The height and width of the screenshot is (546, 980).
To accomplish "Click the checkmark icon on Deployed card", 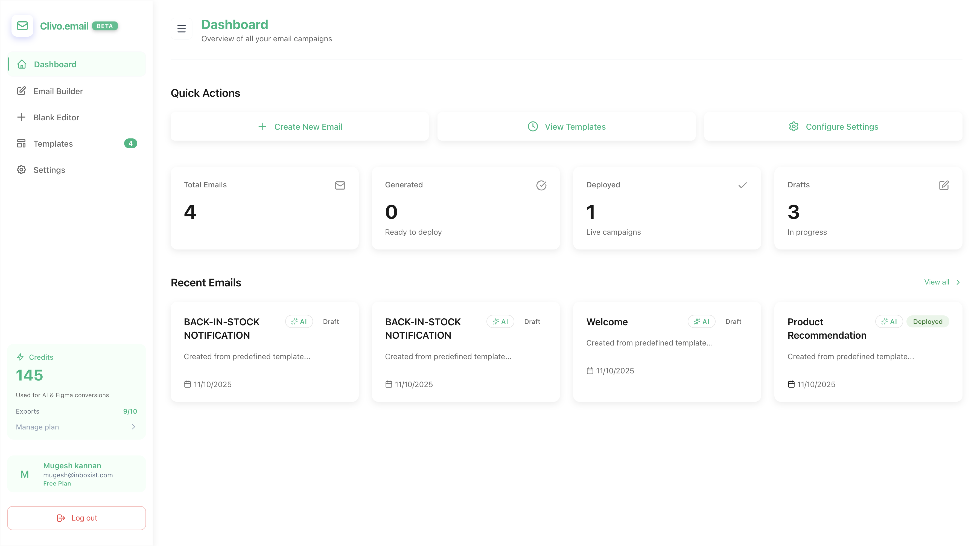I will click(742, 186).
